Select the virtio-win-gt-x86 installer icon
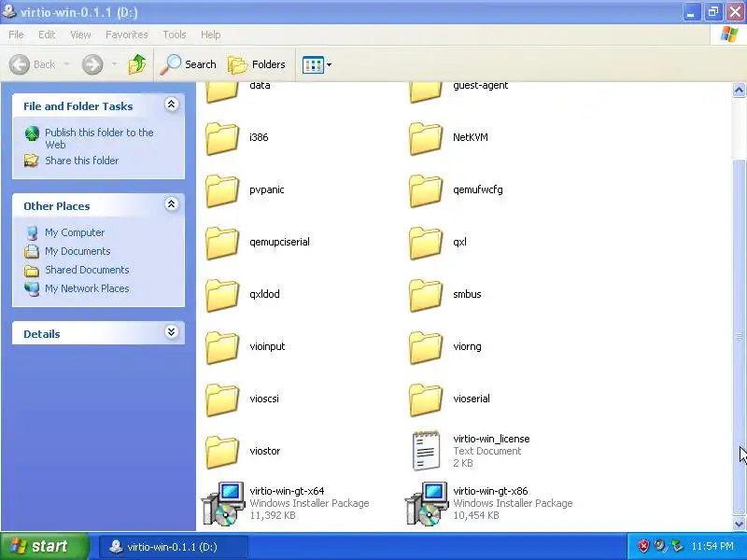 (427, 503)
